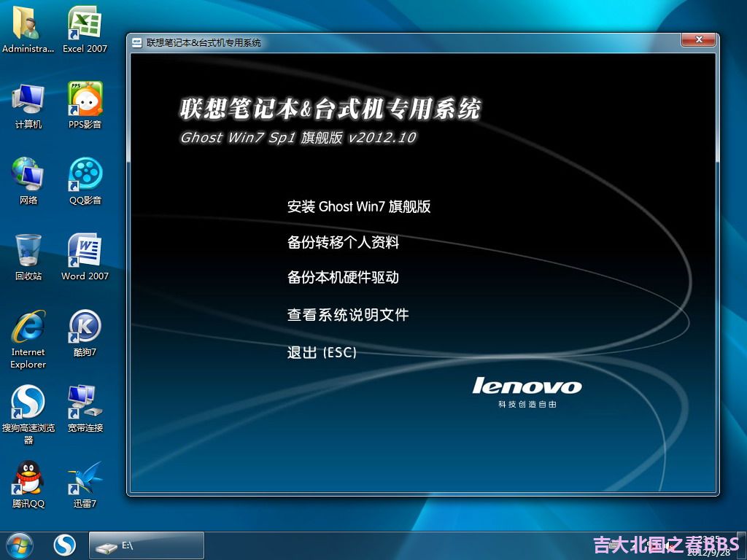Launch 迅雷7 download manager shortcut
This screenshot has width=747, height=560.
(x=85, y=485)
